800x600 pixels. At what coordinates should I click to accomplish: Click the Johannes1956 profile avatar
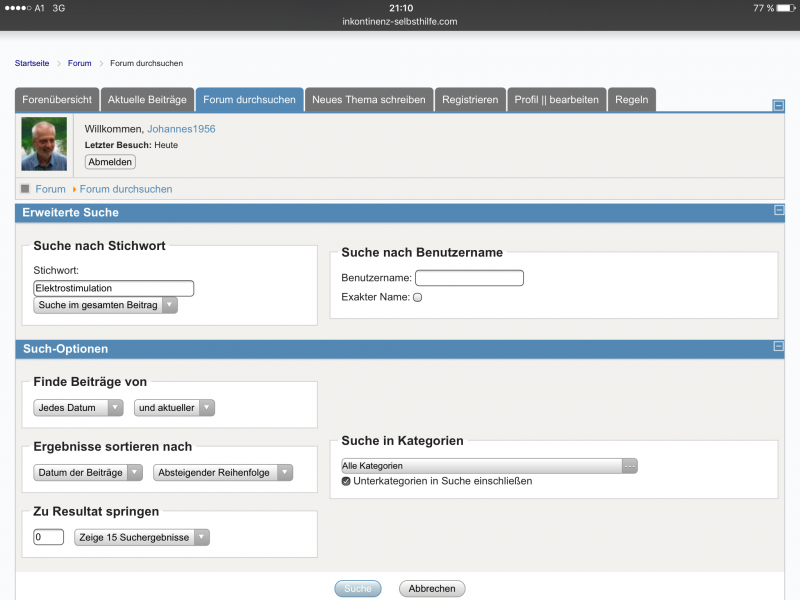(44, 145)
